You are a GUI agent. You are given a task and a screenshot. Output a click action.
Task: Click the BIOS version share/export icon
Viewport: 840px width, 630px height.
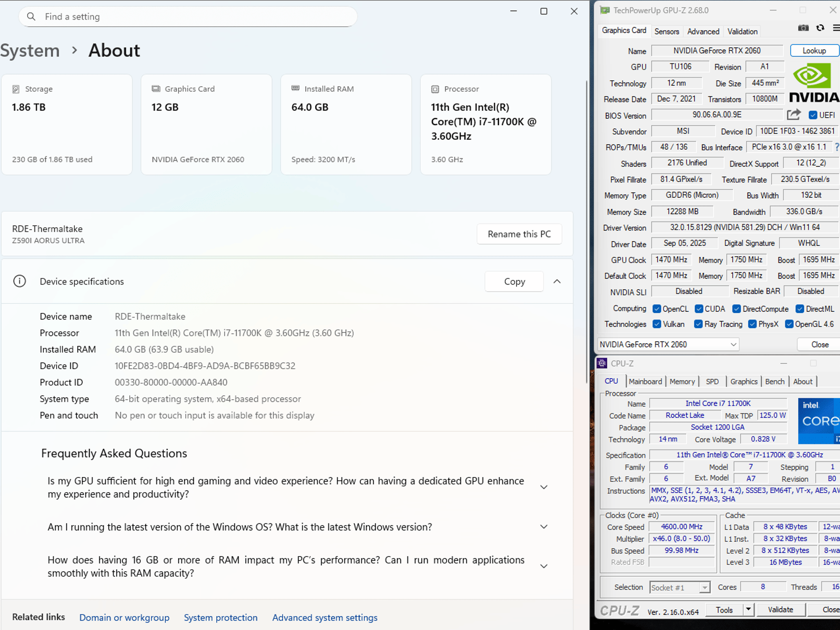tap(794, 115)
